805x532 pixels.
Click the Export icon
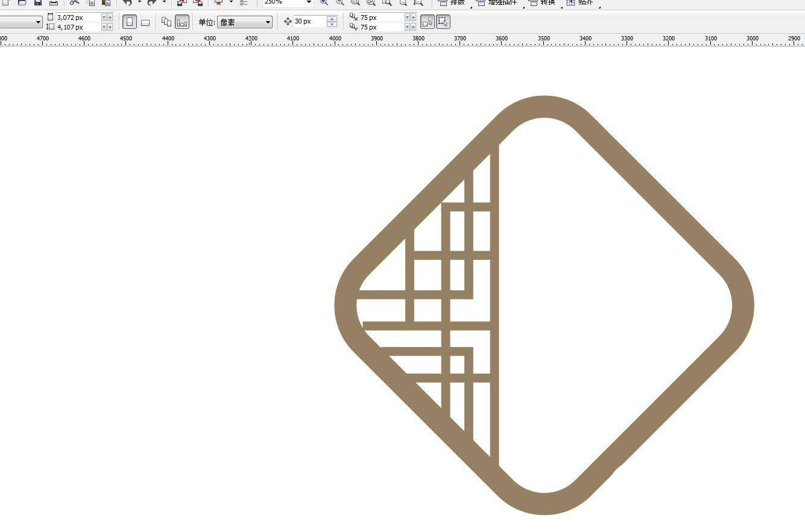tap(198, 2)
